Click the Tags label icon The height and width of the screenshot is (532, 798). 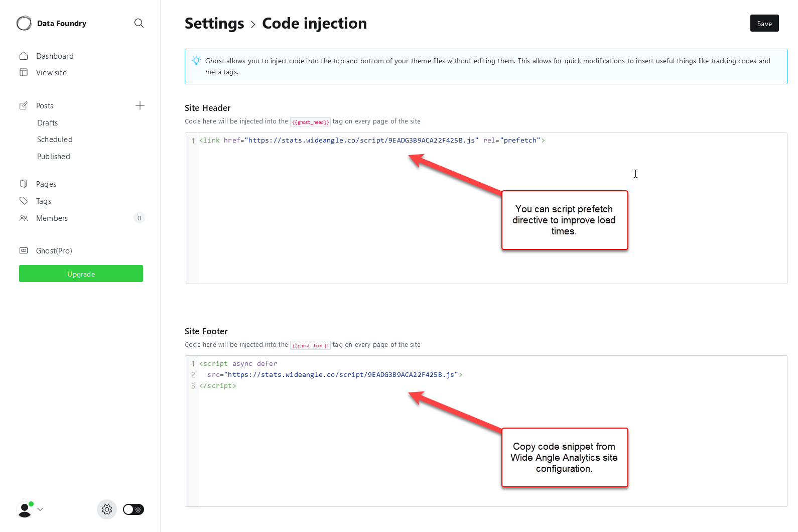(x=24, y=201)
